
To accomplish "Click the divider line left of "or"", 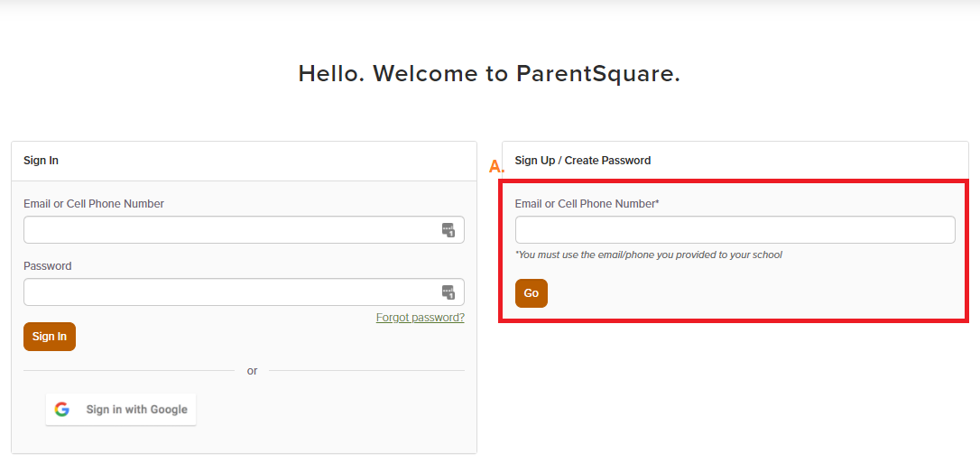I will (129, 371).
